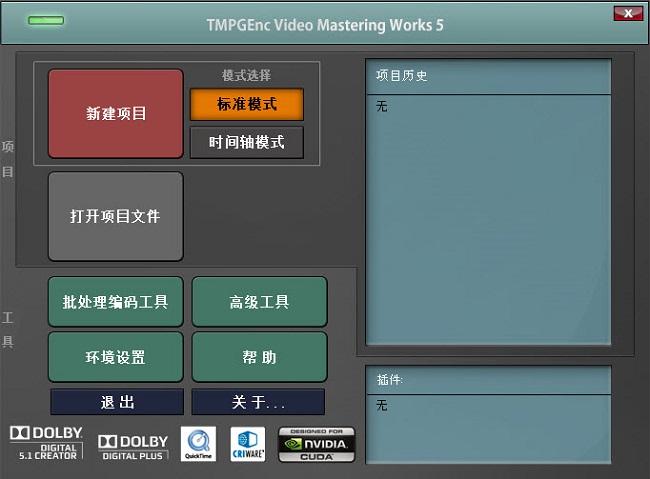Open 高级工具 advanced tools
650x479 pixels.
point(259,302)
